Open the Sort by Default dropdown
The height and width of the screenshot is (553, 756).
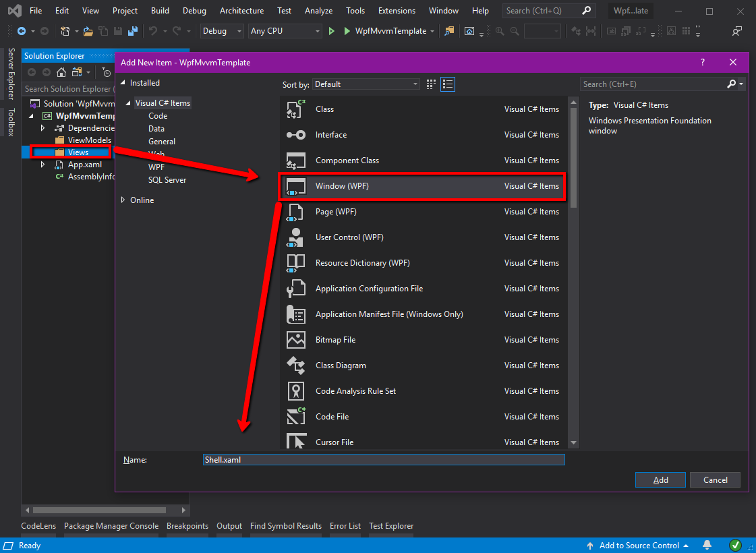click(366, 84)
